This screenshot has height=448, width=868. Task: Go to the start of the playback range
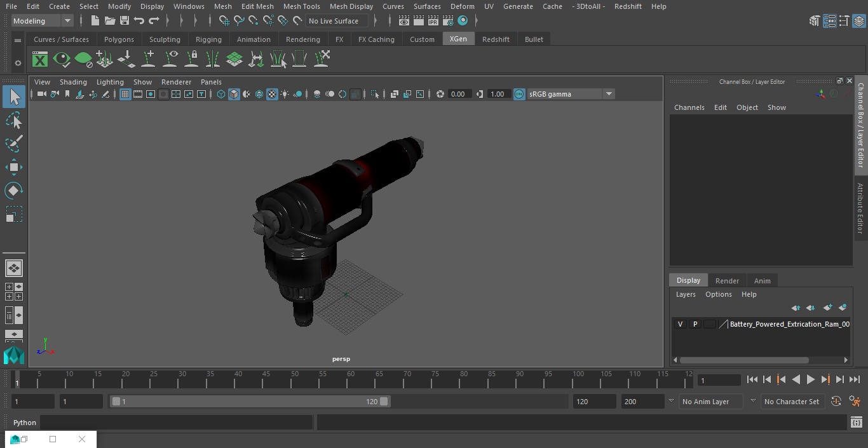tap(752, 379)
